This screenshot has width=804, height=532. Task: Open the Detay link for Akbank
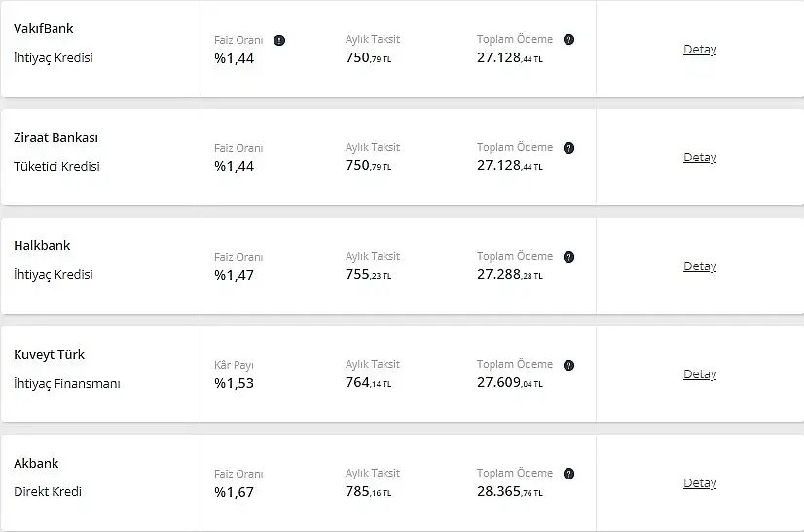coord(700,482)
